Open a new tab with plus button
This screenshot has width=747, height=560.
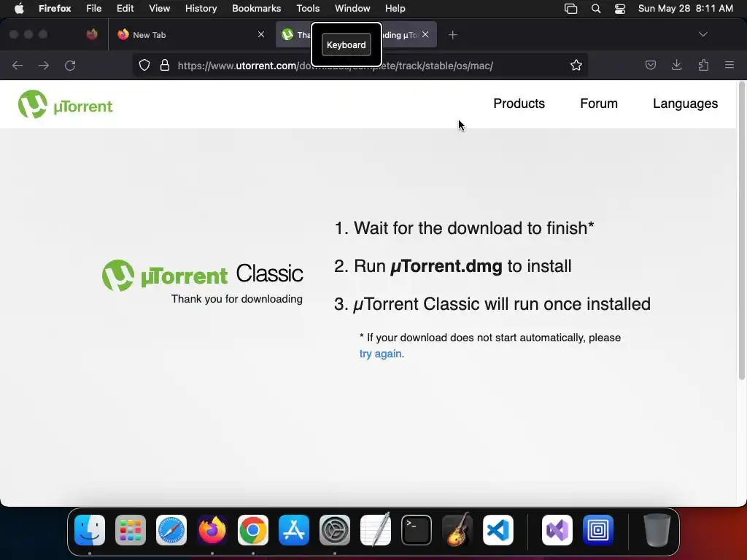(x=452, y=35)
